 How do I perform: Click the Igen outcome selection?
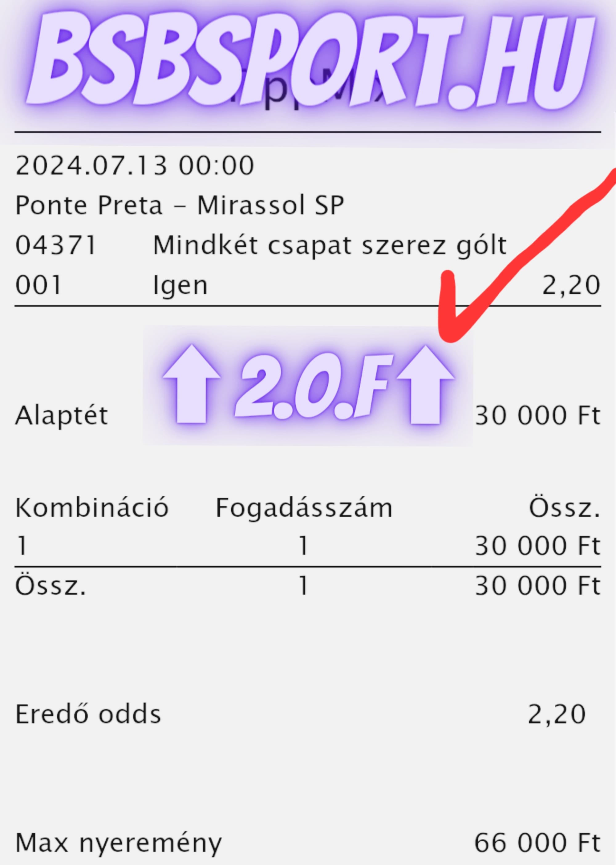[180, 285]
